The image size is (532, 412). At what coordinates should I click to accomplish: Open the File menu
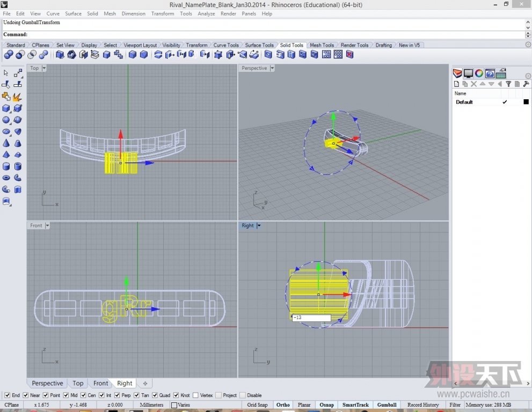[6, 13]
